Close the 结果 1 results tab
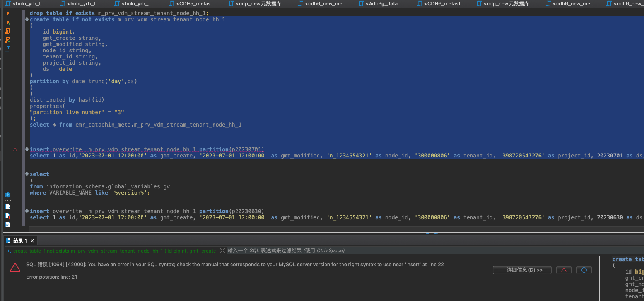 [x=32, y=241]
